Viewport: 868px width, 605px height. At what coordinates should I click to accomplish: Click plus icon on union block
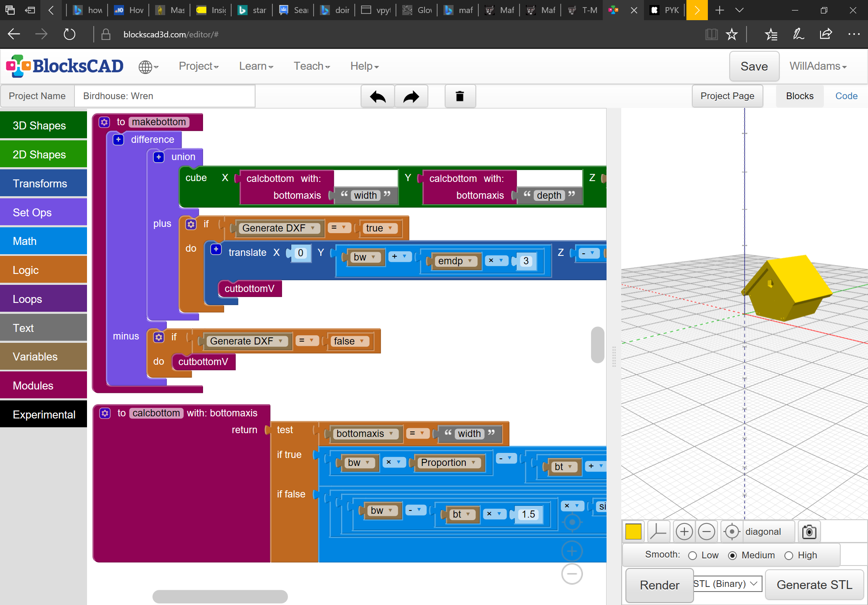coord(159,157)
